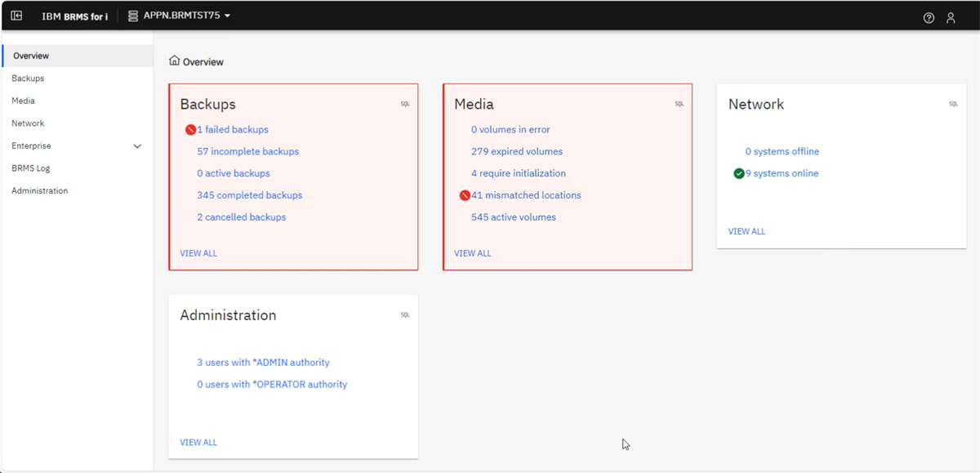Expand the Enterprise section in the sidebar
Viewport: 980px width, 473px height.
(x=137, y=145)
